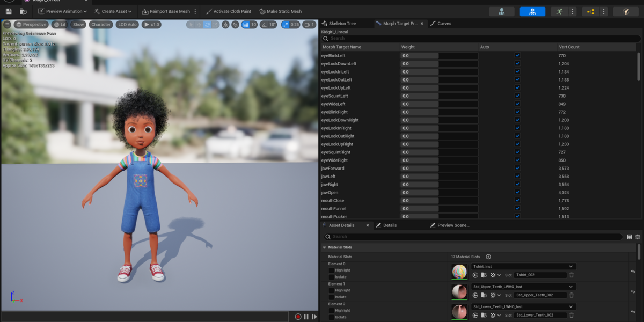Uncheck Auto for eyeBlinkLeft

click(517, 56)
